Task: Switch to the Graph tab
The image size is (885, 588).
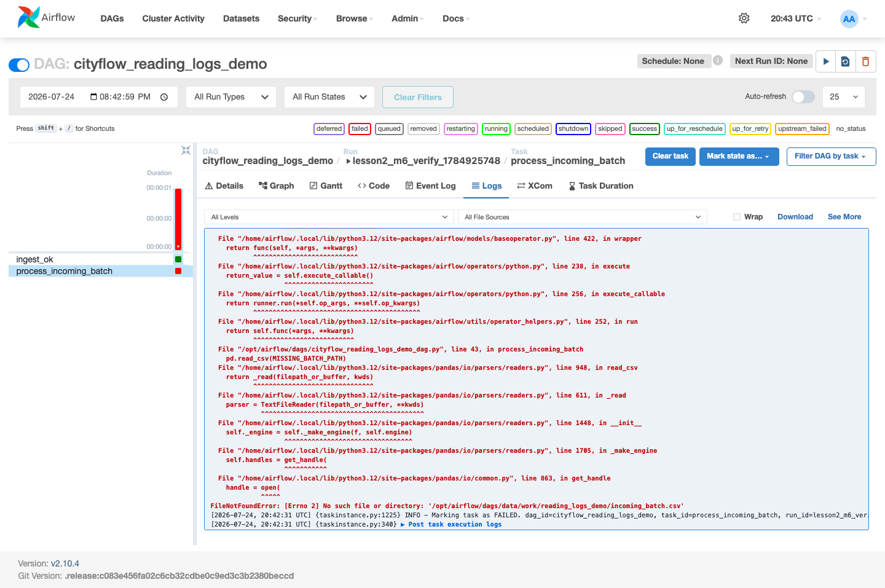Action: [x=276, y=186]
